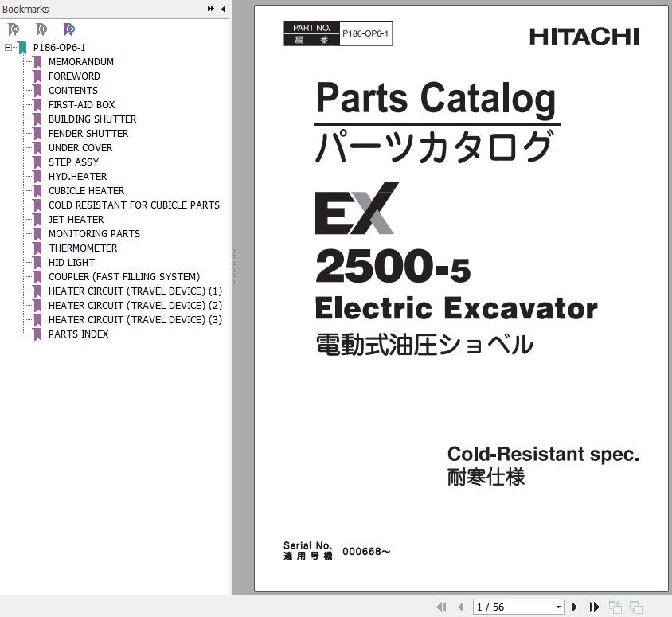Jump to the CONTENTS bookmark
The height and width of the screenshot is (617, 672).
(73, 91)
